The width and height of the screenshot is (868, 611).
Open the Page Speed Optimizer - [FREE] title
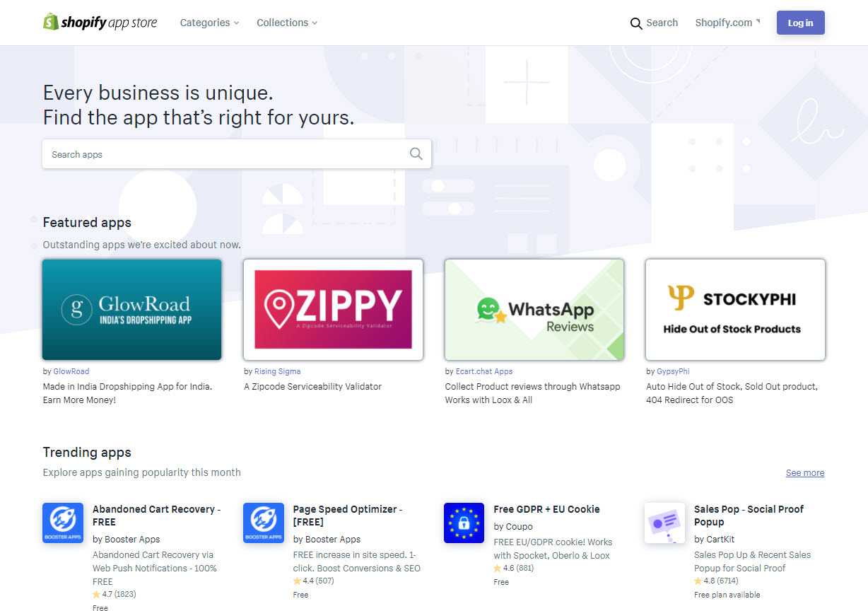click(348, 516)
